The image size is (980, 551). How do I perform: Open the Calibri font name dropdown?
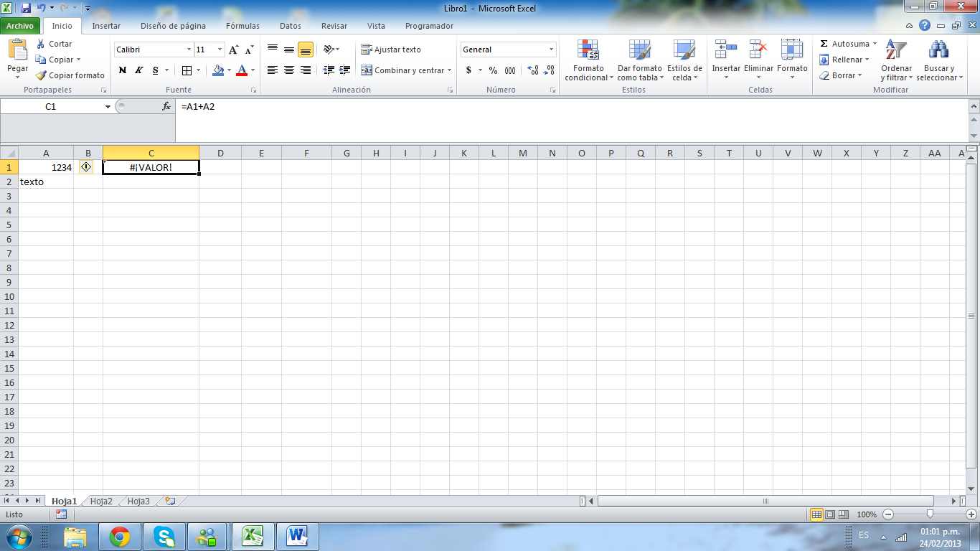pos(189,50)
